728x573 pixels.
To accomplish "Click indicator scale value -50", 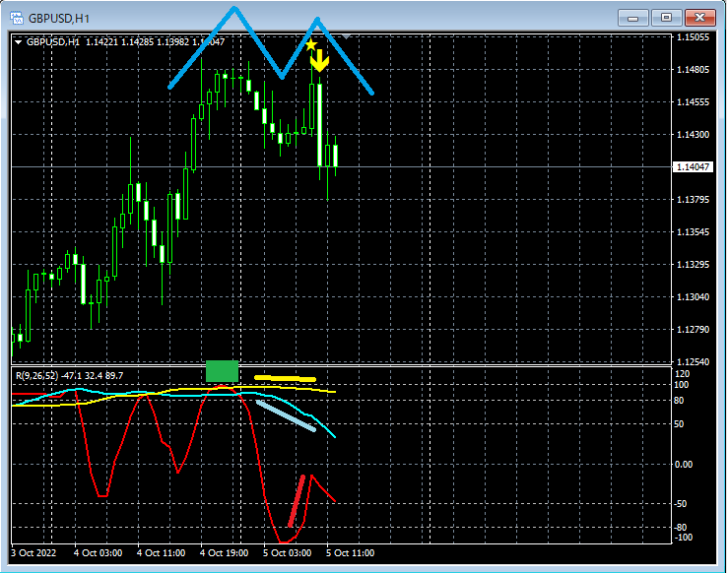I will (x=681, y=504).
